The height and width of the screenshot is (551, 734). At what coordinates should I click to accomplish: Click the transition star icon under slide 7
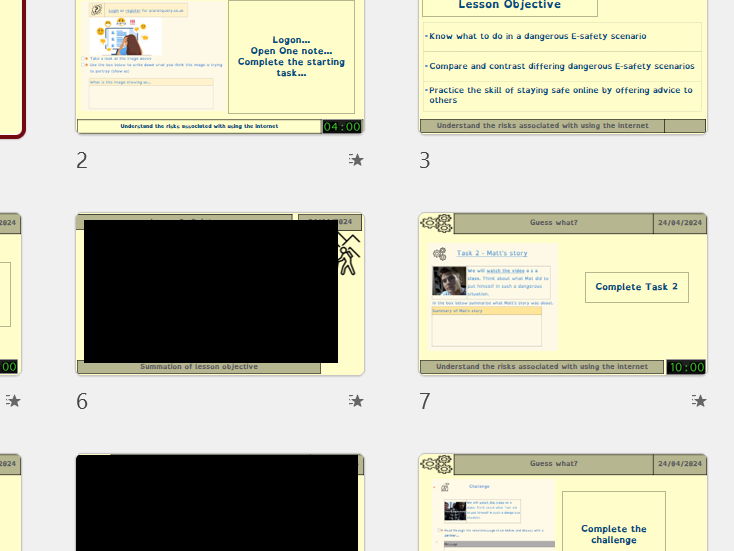click(x=699, y=401)
